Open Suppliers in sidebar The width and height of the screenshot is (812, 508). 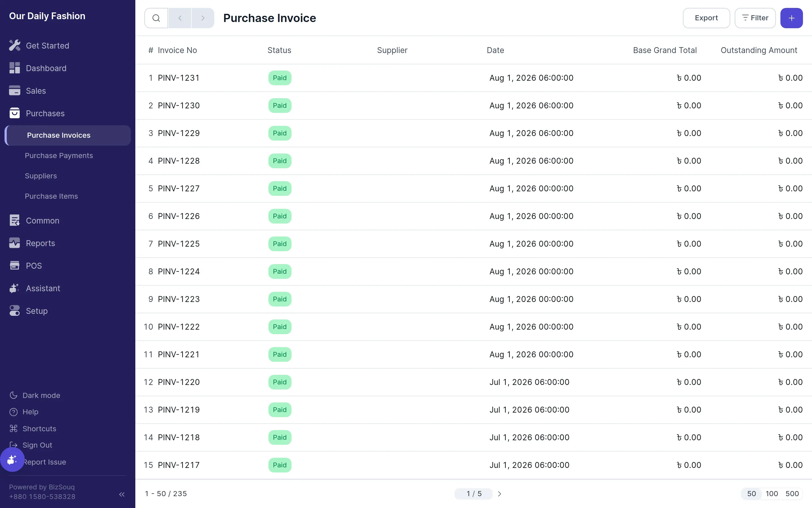(41, 176)
